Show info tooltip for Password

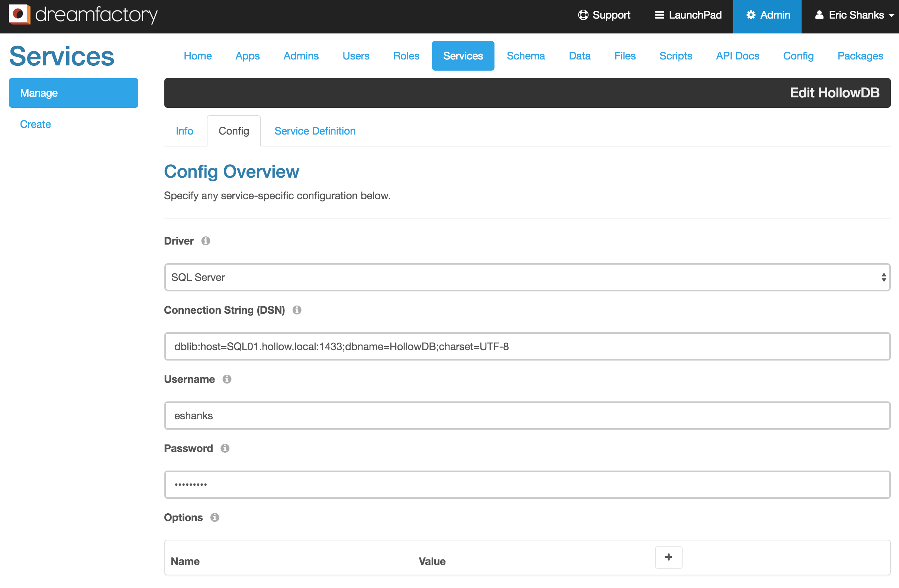(225, 448)
